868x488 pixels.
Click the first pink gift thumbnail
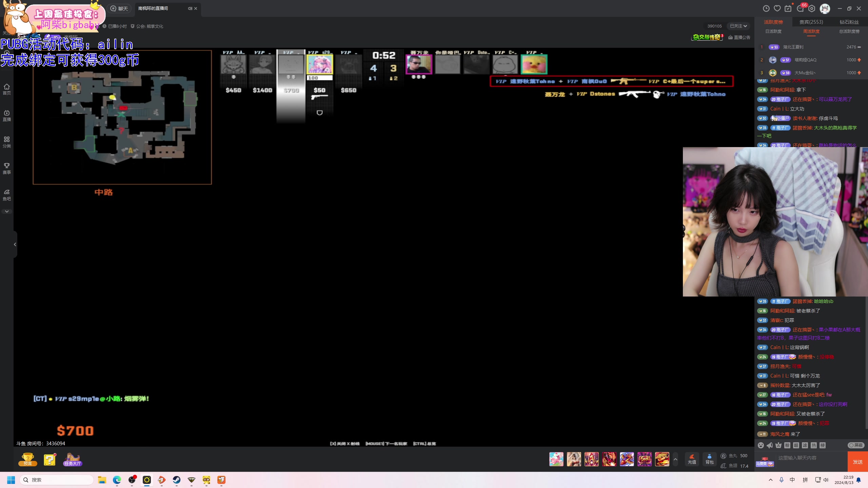click(556, 459)
